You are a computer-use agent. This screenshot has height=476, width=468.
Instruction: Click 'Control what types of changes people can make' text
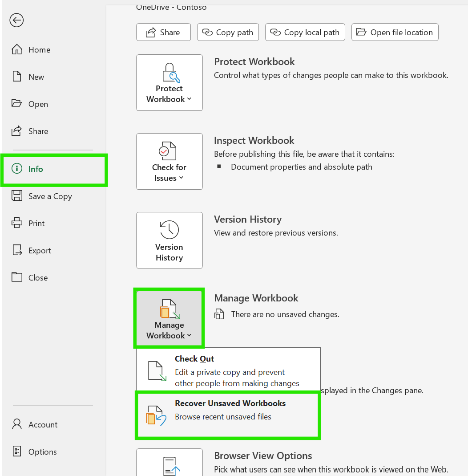(x=331, y=75)
